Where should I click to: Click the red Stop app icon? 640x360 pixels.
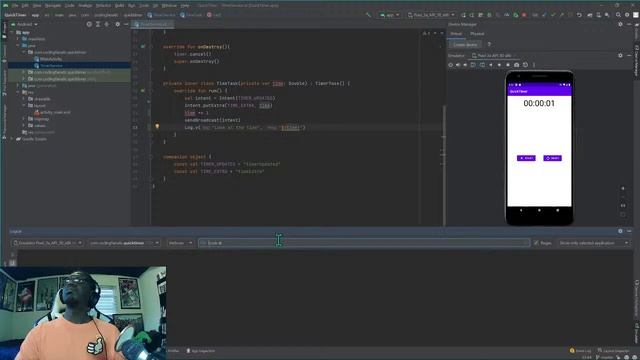click(524, 15)
